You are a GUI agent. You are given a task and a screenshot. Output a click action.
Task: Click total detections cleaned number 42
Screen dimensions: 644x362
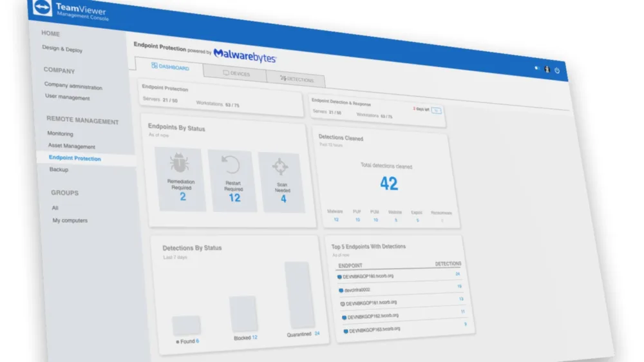click(x=388, y=184)
